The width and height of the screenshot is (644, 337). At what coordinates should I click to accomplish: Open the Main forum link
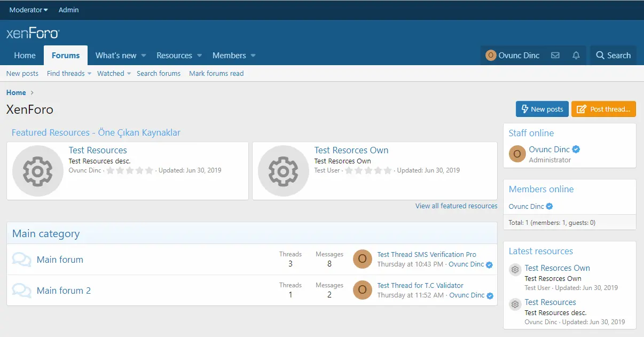(x=60, y=260)
